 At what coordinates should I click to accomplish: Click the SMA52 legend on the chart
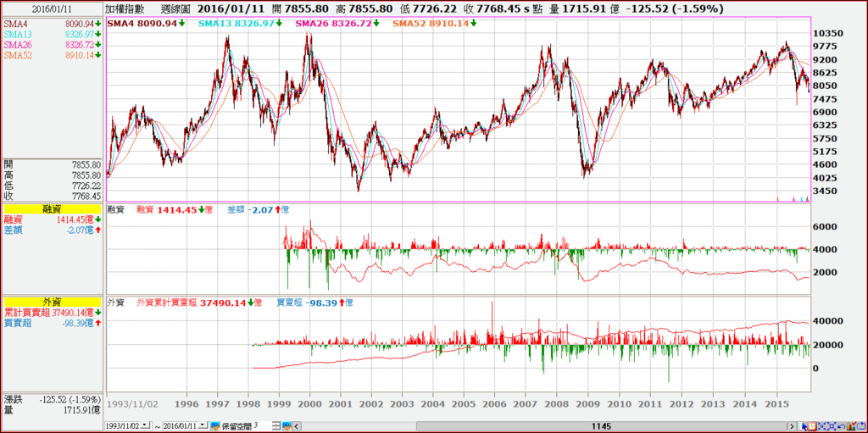click(x=435, y=23)
